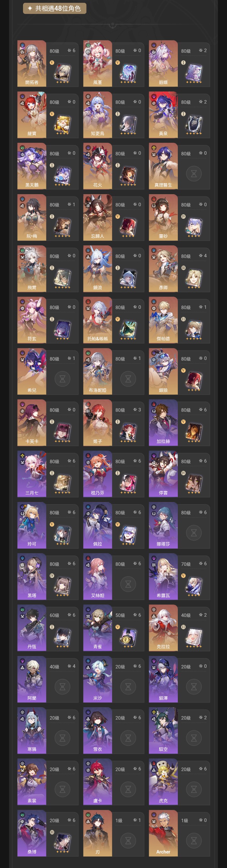The height and width of the screenshot is (868, 227).
Task: Click the 共相遇48位角色 header badge
Action: [55, 9]
